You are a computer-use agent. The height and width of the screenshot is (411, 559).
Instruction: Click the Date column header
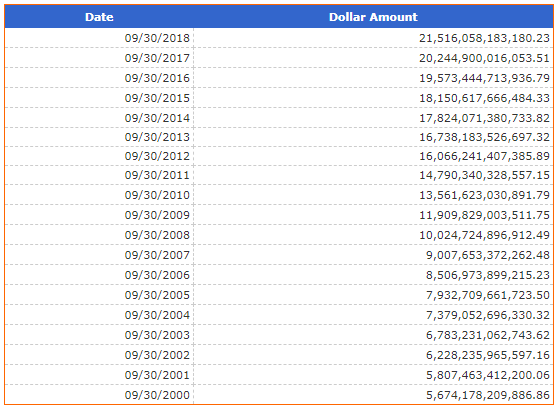coord(99,17)
